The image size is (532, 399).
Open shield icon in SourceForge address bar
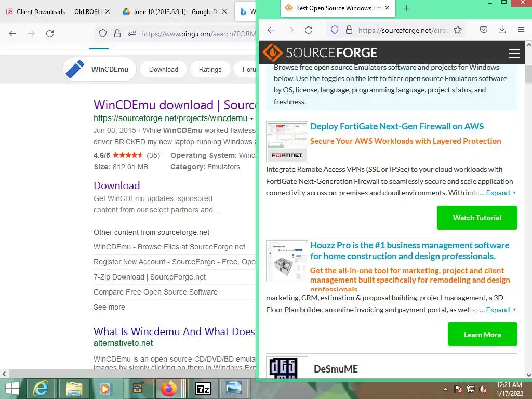click(335, 30)
